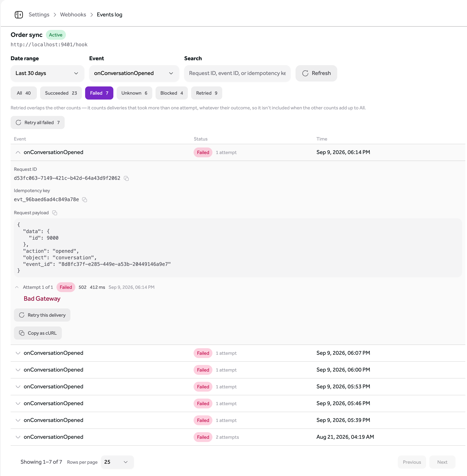Viewport: 467px width, 476px height.
Task: Click the Next page button
Action: pos(442,462)
